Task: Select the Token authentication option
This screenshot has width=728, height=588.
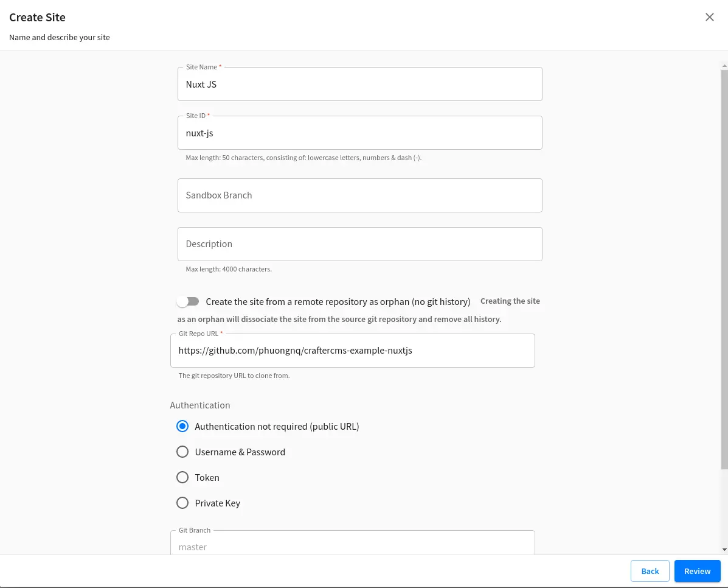Action: [x=182, y=478]
